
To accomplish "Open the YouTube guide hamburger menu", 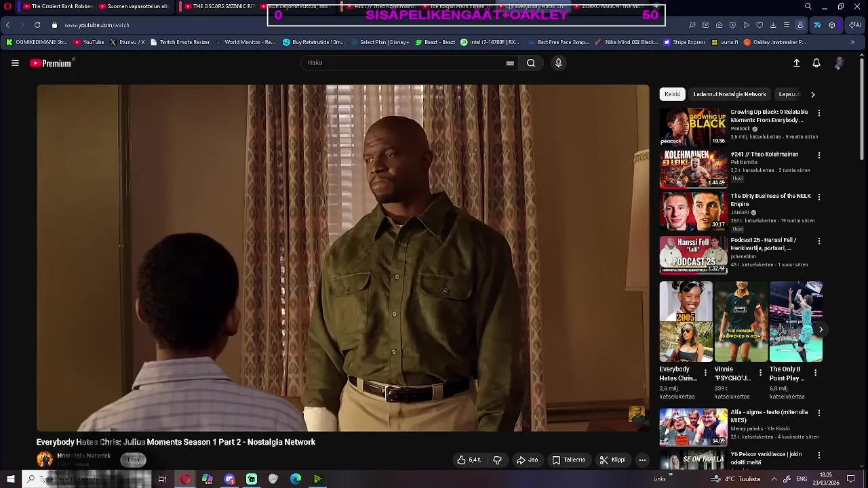I will pos(15,63).
